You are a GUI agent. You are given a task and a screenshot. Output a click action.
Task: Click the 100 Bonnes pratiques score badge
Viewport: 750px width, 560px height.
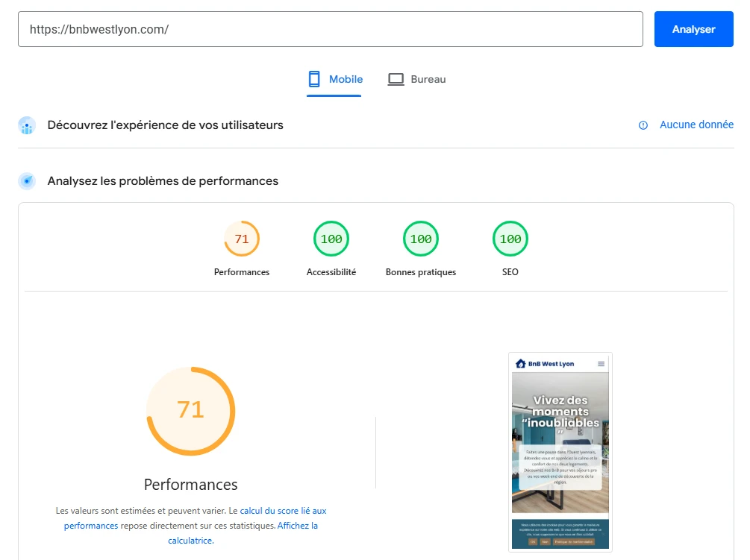420,239
